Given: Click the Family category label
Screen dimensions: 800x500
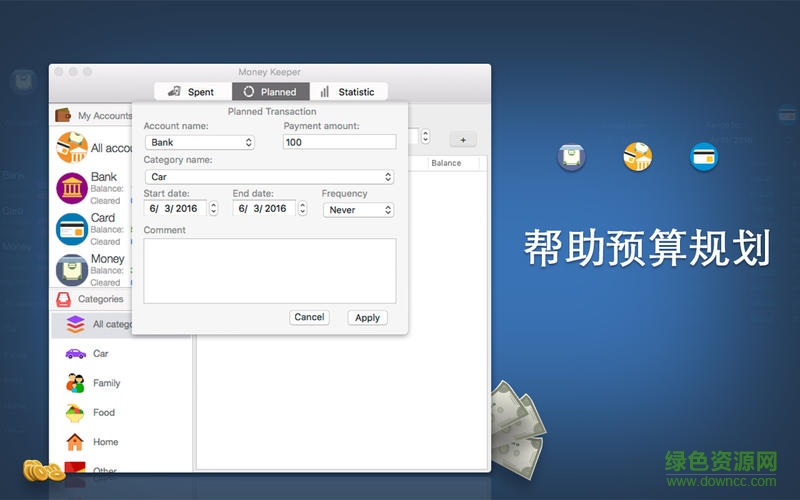Looking at the screenshot, I should pos(107,383).
